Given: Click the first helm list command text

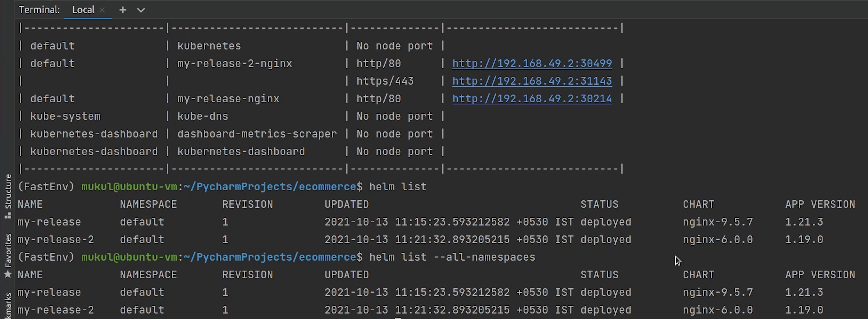Looking at the screenshot, I should click(x=397, y=186).
